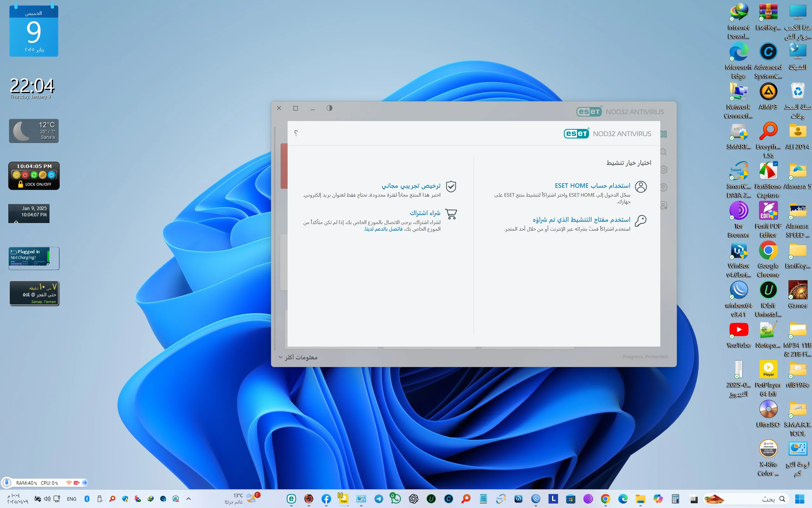Choose 'ترخيص تجريبي مجاني' free trial
The width and height of the screenshot is (812, 508).
411,186
